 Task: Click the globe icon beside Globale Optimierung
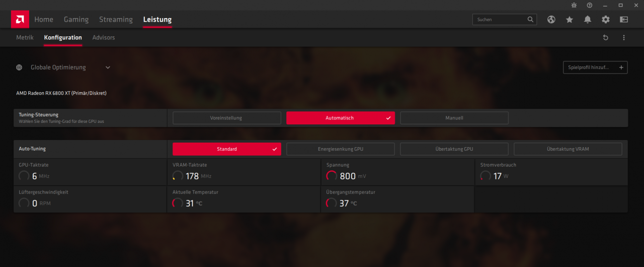pyautogui.click(x=19, y=67)
